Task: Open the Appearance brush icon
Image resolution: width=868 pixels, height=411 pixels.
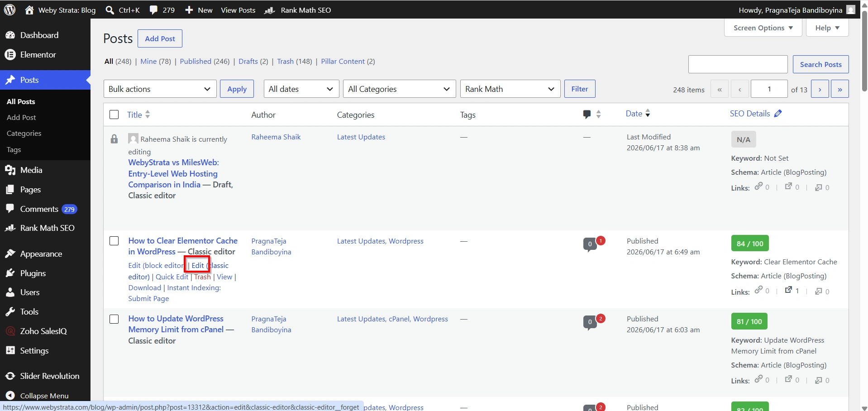Action: tap(10, 254)
